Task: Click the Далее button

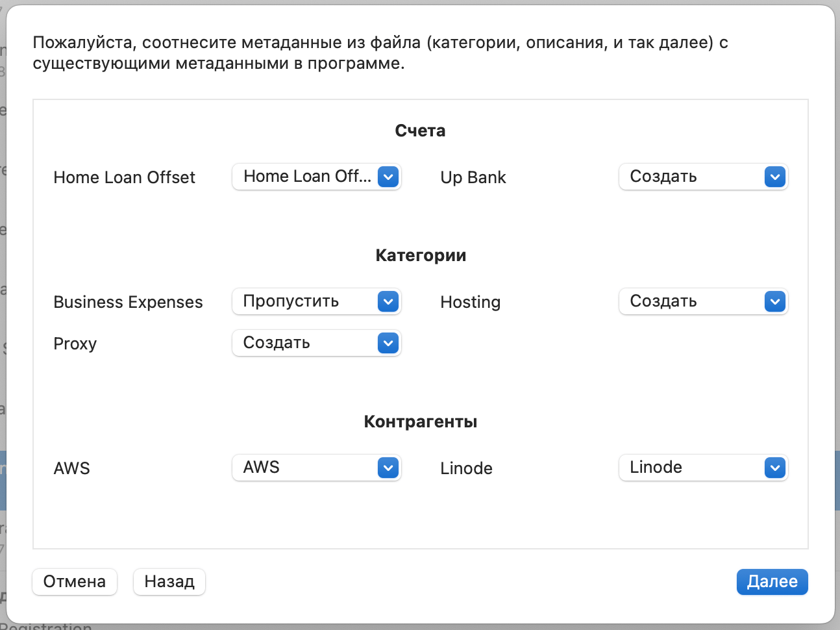Action: point(772,582)
